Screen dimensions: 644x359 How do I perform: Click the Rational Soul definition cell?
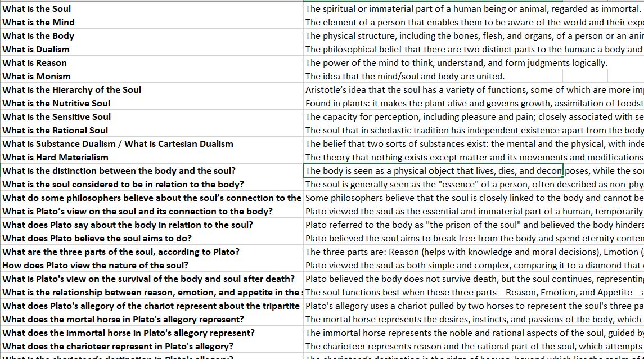[450, 130]
